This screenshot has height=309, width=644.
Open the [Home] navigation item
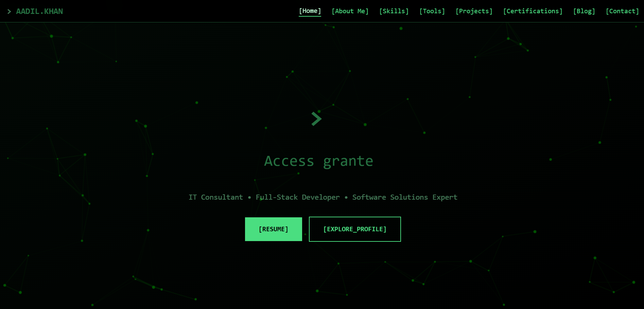tap(310, 11)
